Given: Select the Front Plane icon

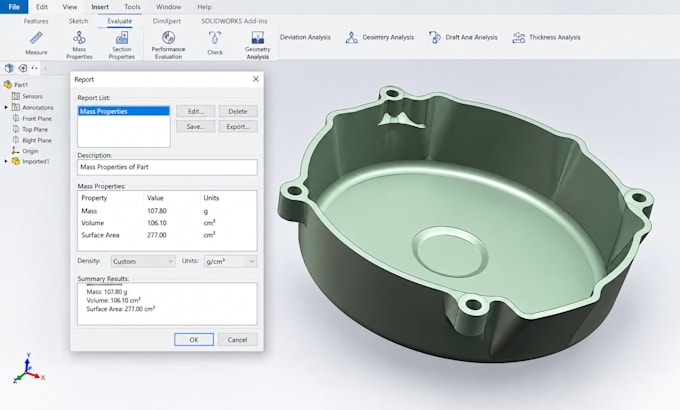Looking at the screenshot, I should [x=16, y=118].
